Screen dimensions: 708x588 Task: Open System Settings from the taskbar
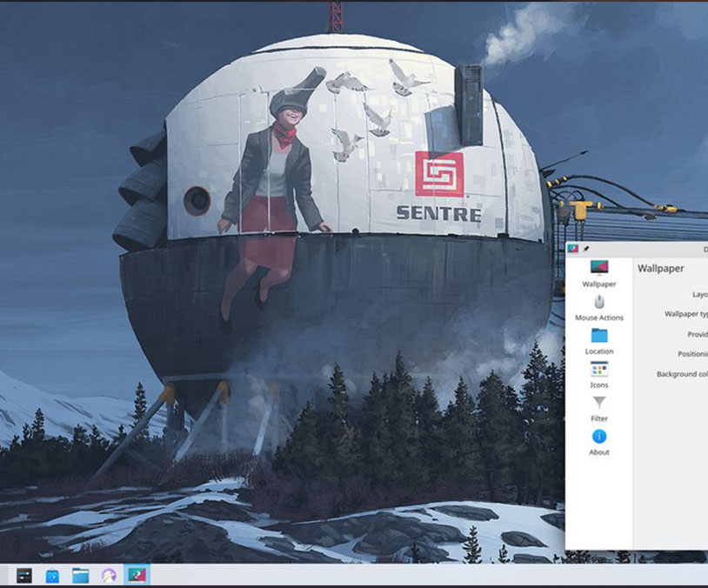point(23,575)
